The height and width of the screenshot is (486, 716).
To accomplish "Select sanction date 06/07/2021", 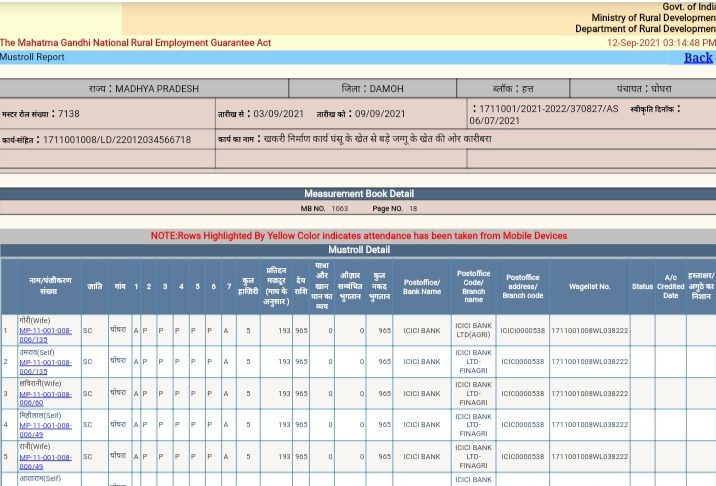I will point(495,121).
